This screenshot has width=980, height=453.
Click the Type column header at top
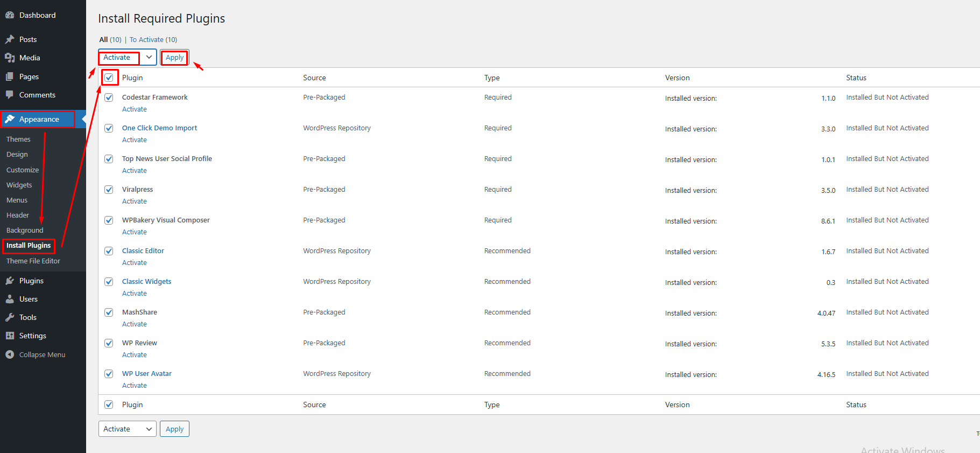[492, 78]
